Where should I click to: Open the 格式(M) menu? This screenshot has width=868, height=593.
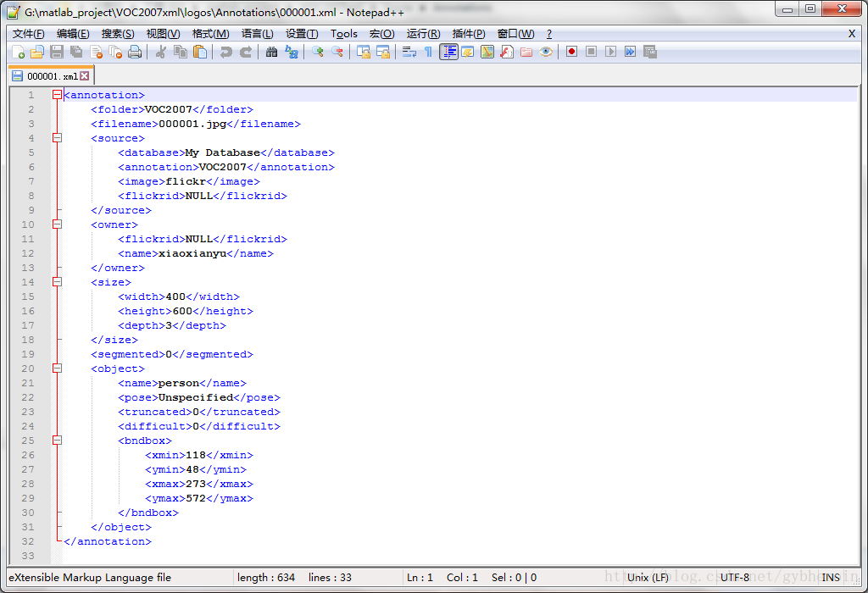(x=211, y=34)
